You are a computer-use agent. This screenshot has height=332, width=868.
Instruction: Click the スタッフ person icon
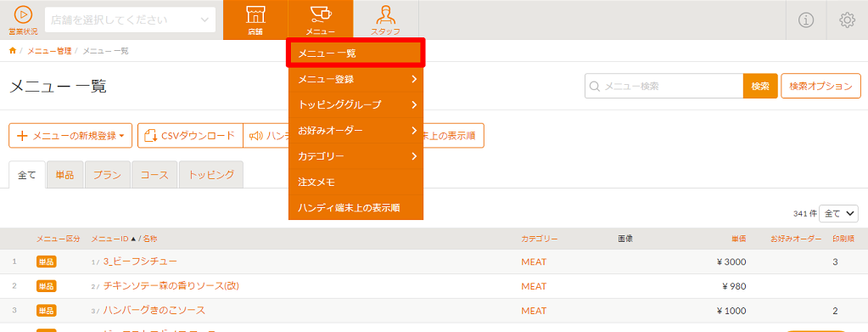tap(386, 14)
